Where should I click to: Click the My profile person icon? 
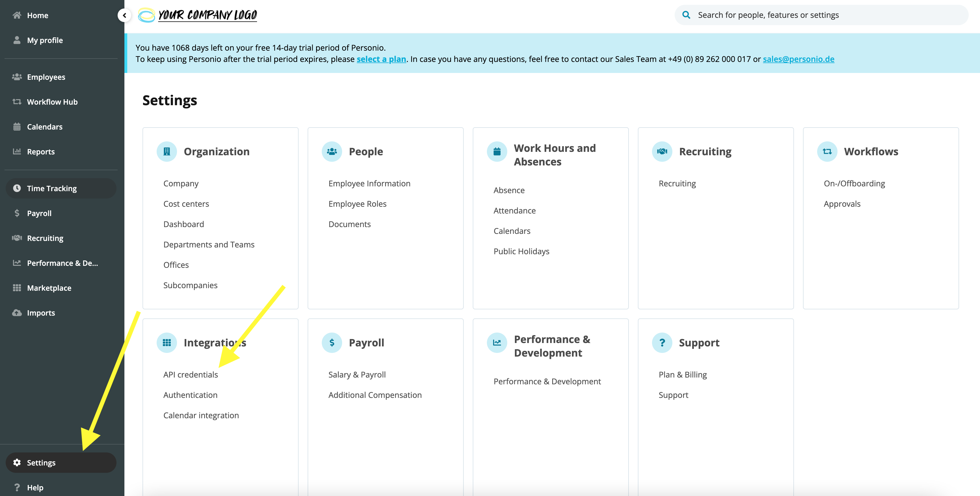[x=17, y=40]
